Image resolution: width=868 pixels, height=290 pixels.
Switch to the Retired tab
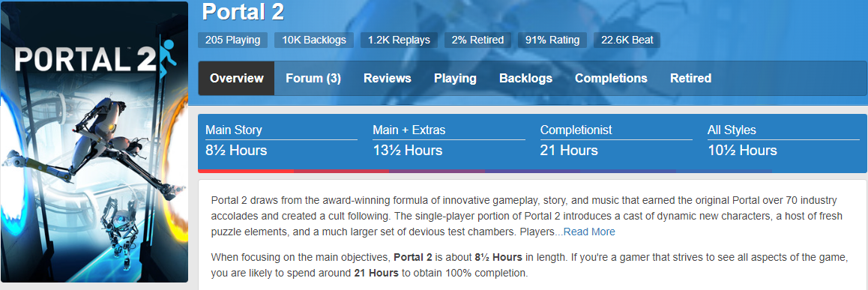[691, 78]
